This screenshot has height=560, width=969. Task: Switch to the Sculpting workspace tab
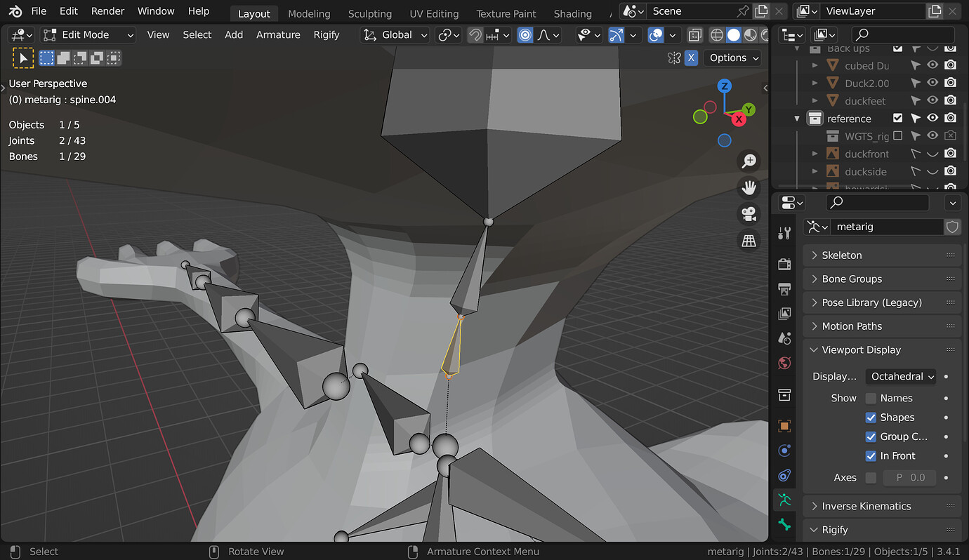pyautogui.click(x=369, y=13)
